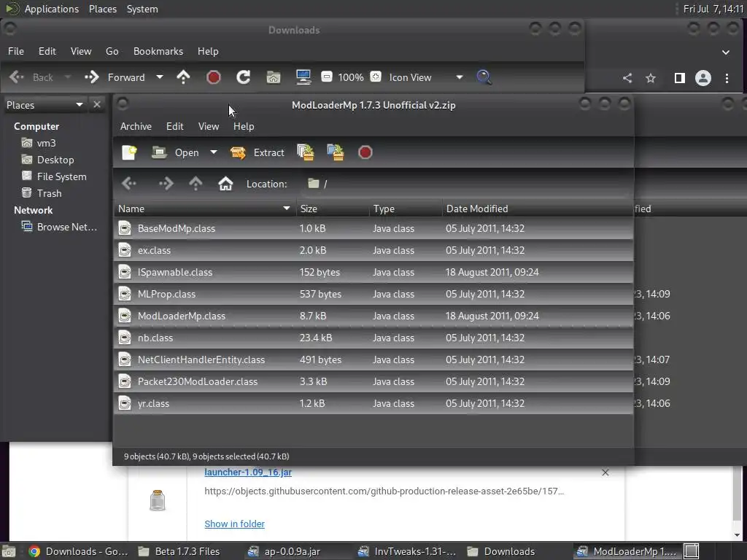Go up one level in archive

196,184
